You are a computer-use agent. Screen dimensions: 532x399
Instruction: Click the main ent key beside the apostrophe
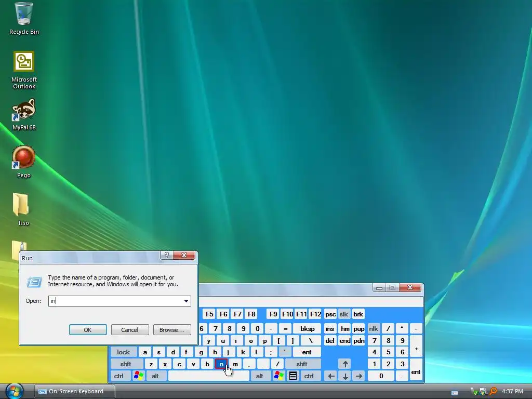[x=307, y=352]
